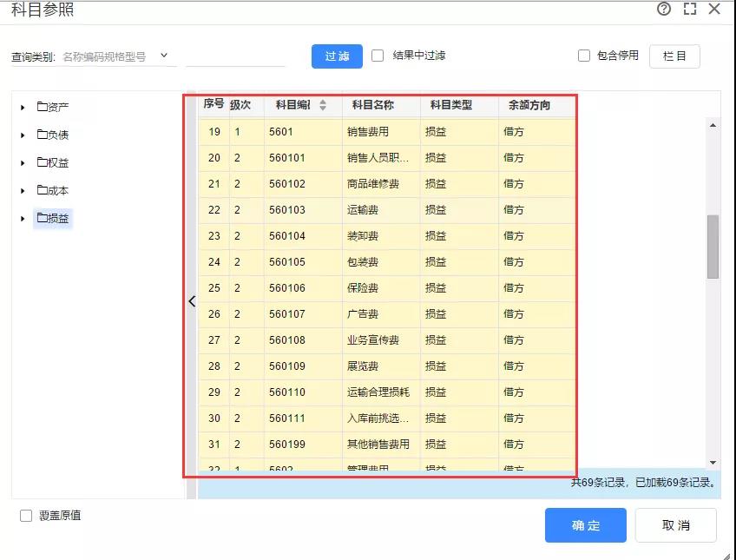Viewport: 736px width, 560px height.
Task: Enable 结果中过滤 checkbox
Action: click(378, 56)
